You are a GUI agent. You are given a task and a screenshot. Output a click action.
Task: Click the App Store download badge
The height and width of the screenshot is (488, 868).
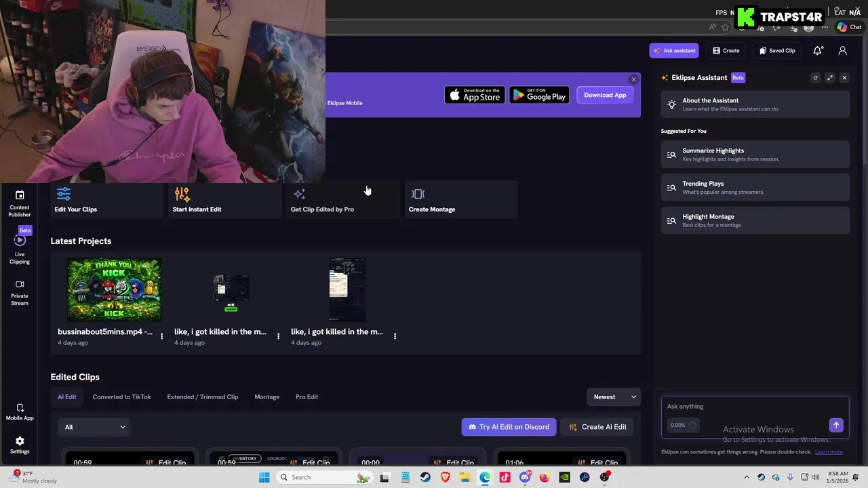point(475,95)
